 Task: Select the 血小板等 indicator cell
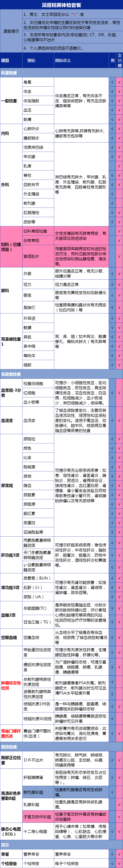point(38,402)
